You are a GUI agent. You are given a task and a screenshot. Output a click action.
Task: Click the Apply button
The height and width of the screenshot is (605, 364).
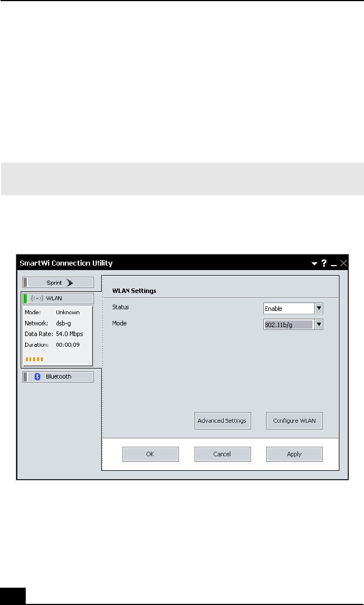pos(294,454)
